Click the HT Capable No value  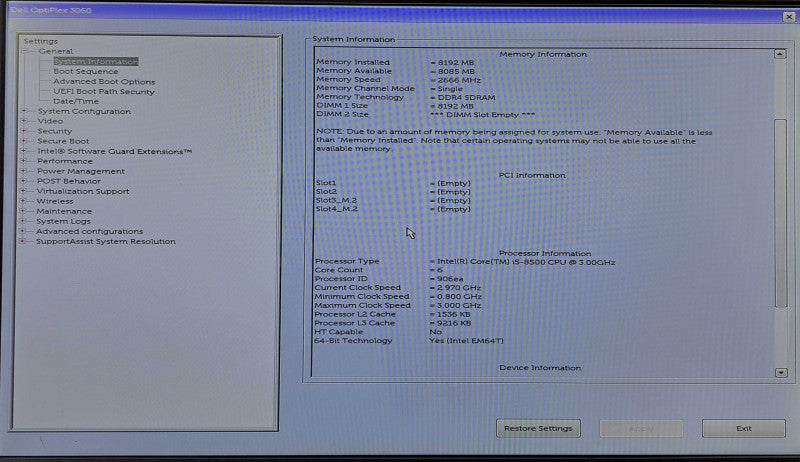[x=436, y=332]
